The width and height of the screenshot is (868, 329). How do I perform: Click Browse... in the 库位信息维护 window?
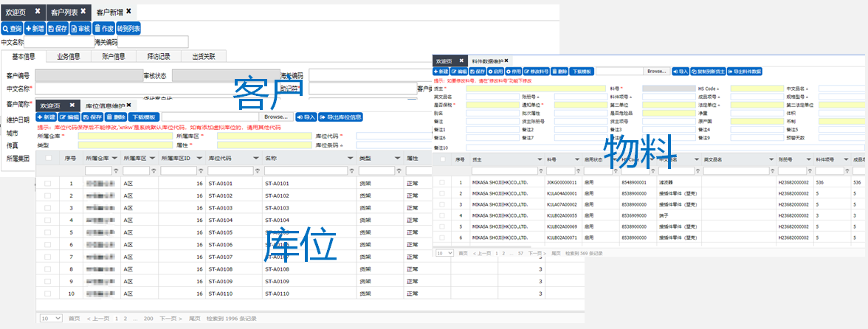pos(276,117)
